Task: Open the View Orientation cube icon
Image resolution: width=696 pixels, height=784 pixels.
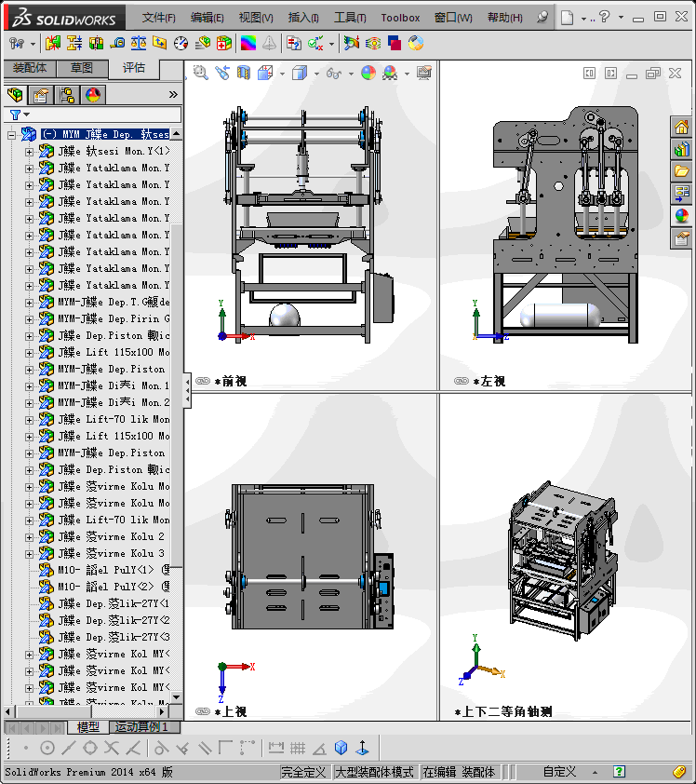Action: coord(265,73)
